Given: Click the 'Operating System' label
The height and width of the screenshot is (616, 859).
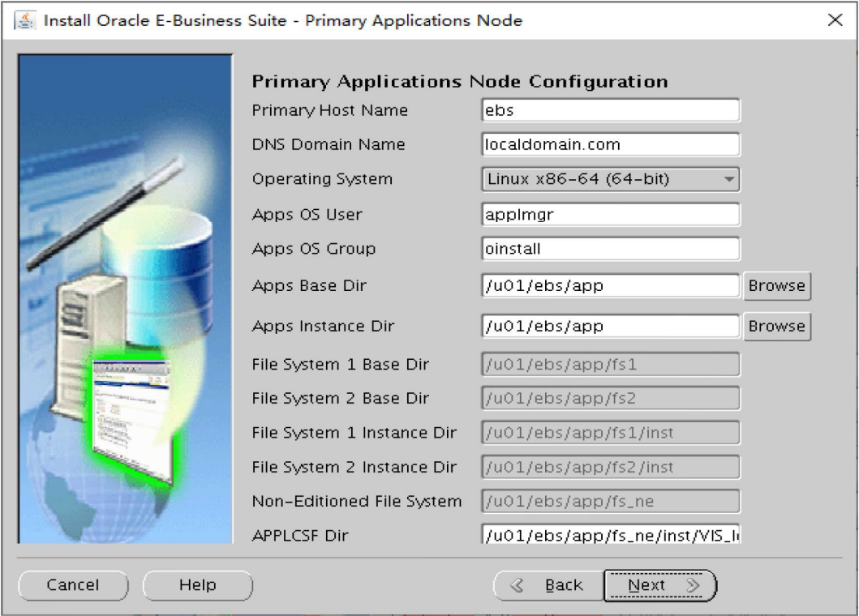Looking at the screenshot, I should tap(322, 179).
